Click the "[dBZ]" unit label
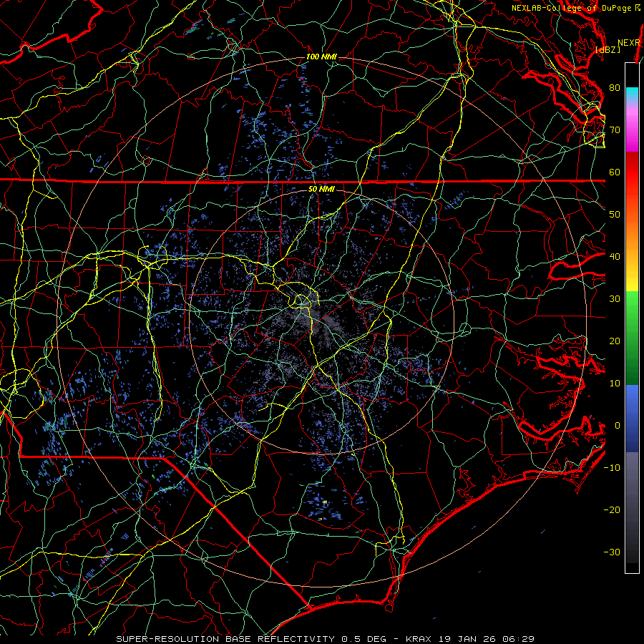Screen dimensions: 644x644 [608, 50]
